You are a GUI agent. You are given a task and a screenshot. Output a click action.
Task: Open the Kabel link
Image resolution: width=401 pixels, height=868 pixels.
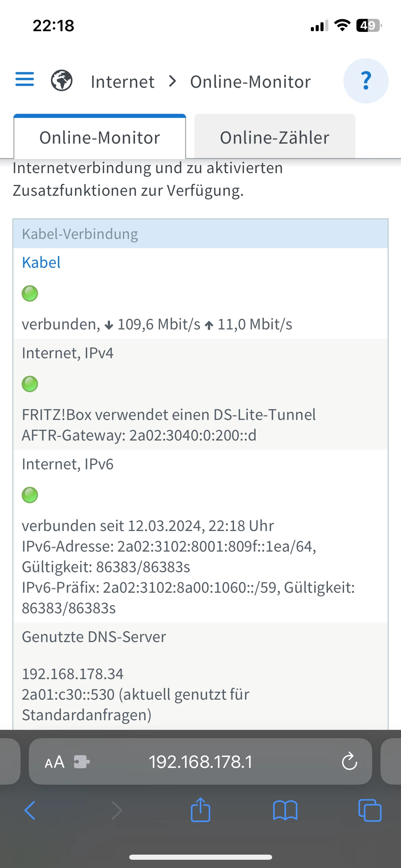tap(41, 263)
